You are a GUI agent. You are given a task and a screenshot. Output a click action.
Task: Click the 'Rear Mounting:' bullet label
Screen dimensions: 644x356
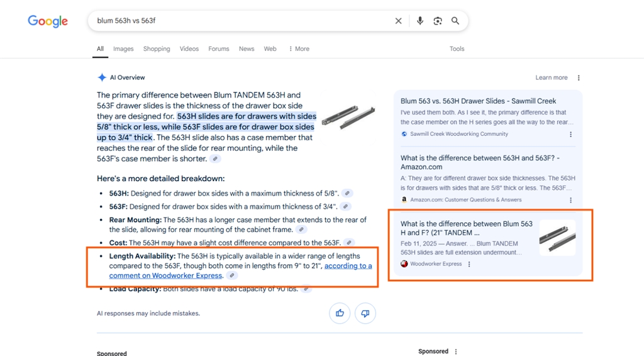pos(136,220)
